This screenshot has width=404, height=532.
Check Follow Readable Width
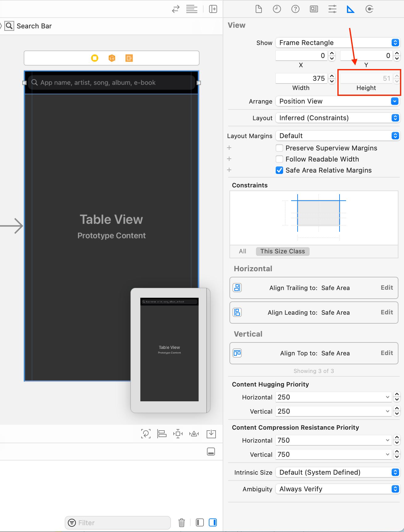tap(279, 159)
